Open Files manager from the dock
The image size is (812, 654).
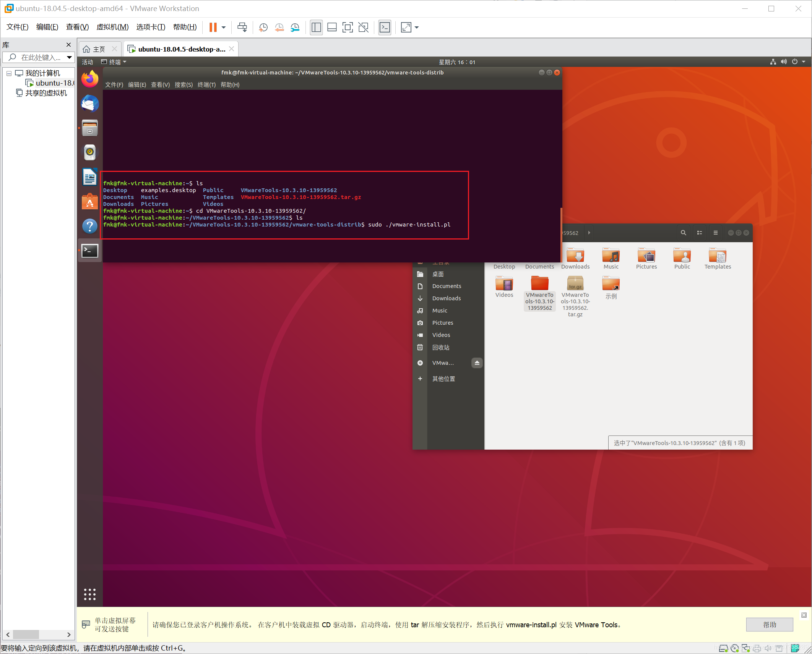tap(90, 128)
